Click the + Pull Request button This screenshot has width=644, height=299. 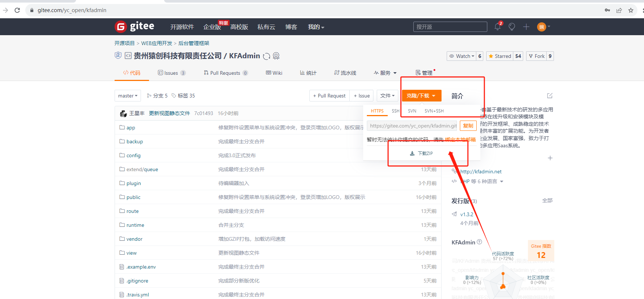tap(330, 96)
